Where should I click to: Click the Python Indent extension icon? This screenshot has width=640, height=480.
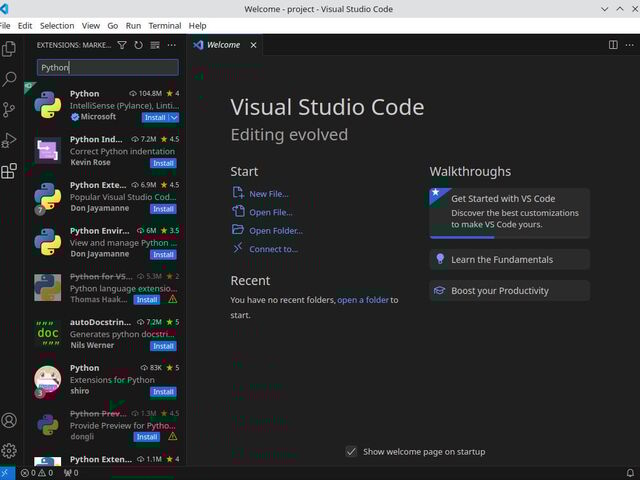click(48, 151)
